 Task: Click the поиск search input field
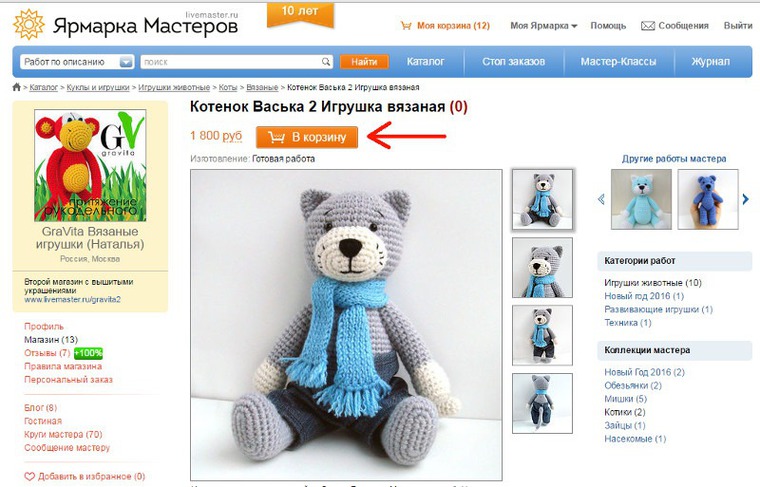[x=231, y=62]
